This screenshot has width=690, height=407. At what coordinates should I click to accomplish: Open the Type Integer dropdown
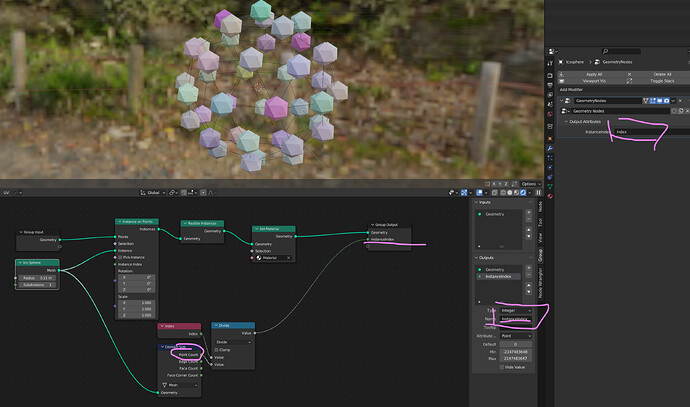click(515, 310)
